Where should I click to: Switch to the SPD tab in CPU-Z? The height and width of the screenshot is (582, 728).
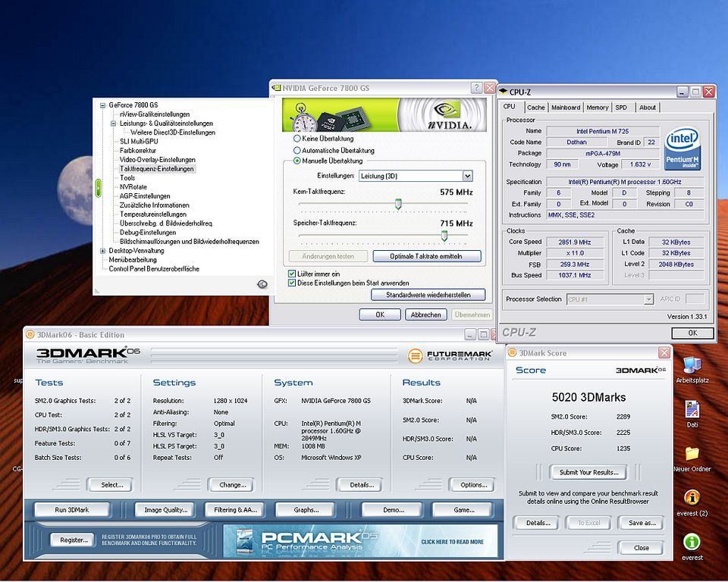(x=621, y=108)
